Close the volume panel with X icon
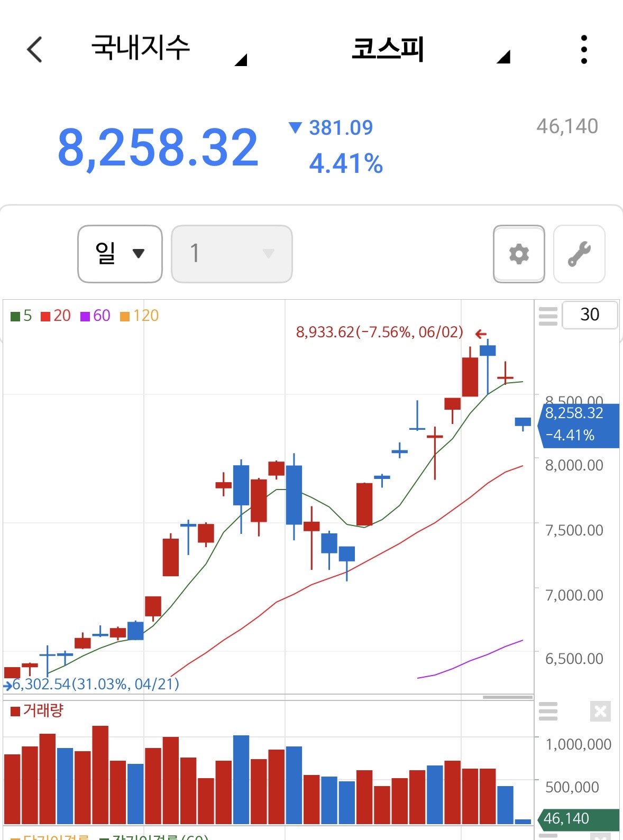 (x=600, y=711)
